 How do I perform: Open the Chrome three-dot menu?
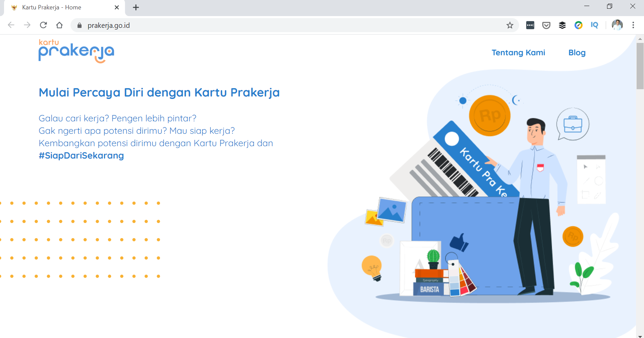633,25
